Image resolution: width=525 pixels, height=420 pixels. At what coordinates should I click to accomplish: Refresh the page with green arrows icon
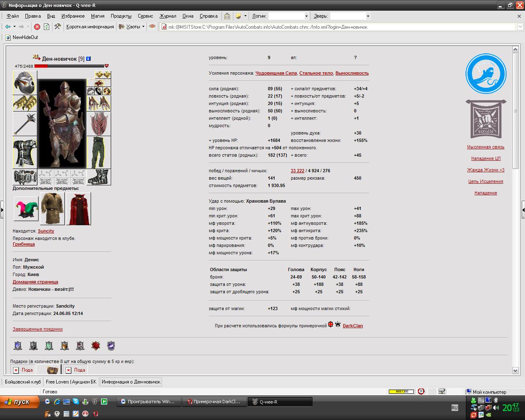[x=46, y=27]
